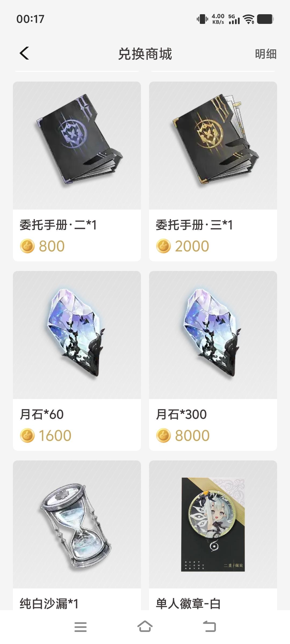
Task: Select the 8000 price on 月石*300
Action: click(192, 436)
